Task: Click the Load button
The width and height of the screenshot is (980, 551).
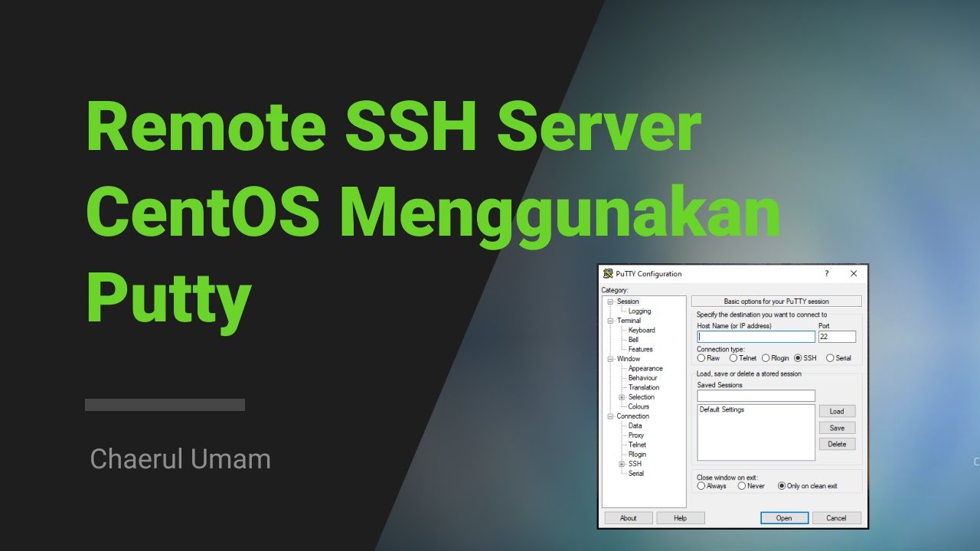Action: click(837, 412)
